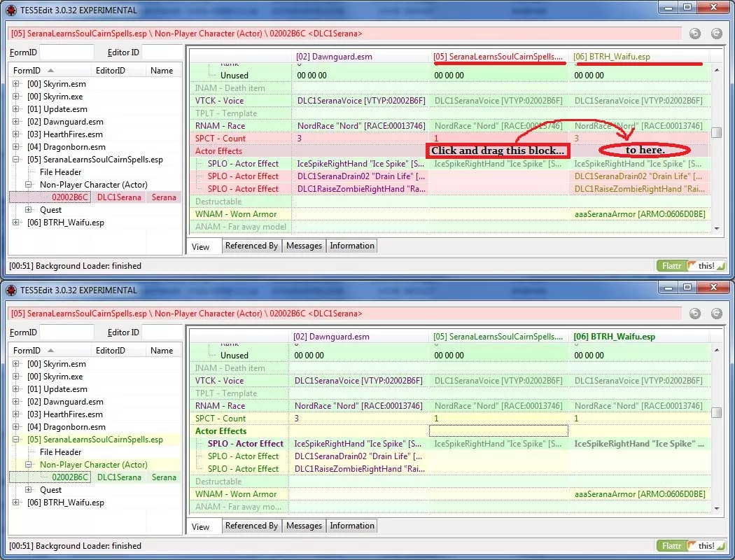Click the vertical scrollbar thumb in the bottom window's record view
Image resolution: width=735 pixels, height=560 pixels.
(x=717, y=413)
